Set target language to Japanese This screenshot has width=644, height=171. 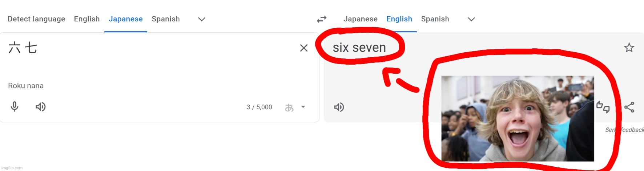[361, 19]
